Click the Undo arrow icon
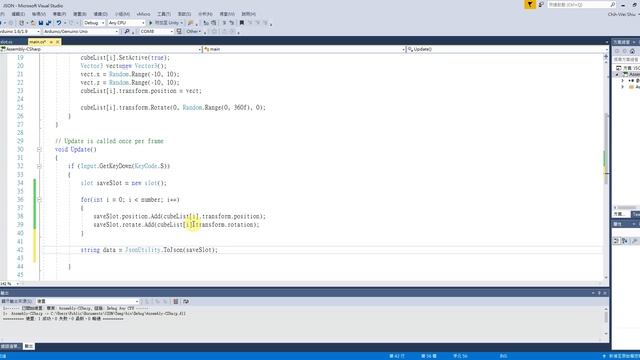The width and height of the screenshot is (640, 360). point(59,23)
